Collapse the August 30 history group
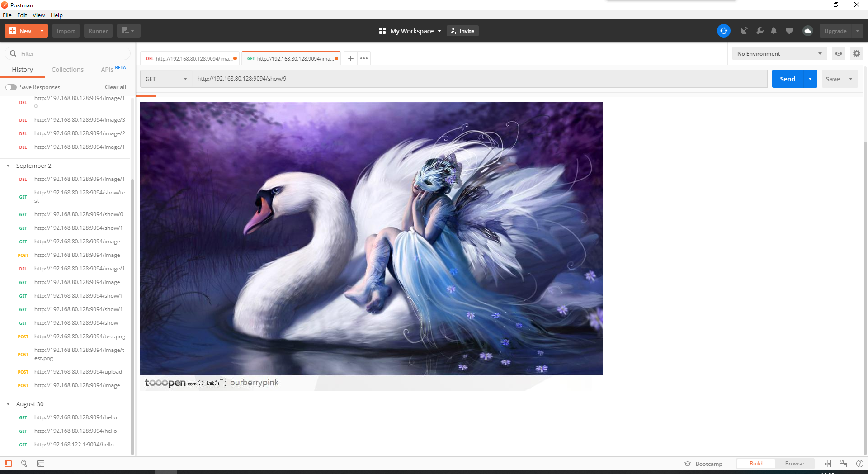 pyautogui.click(x=8, y=404)
